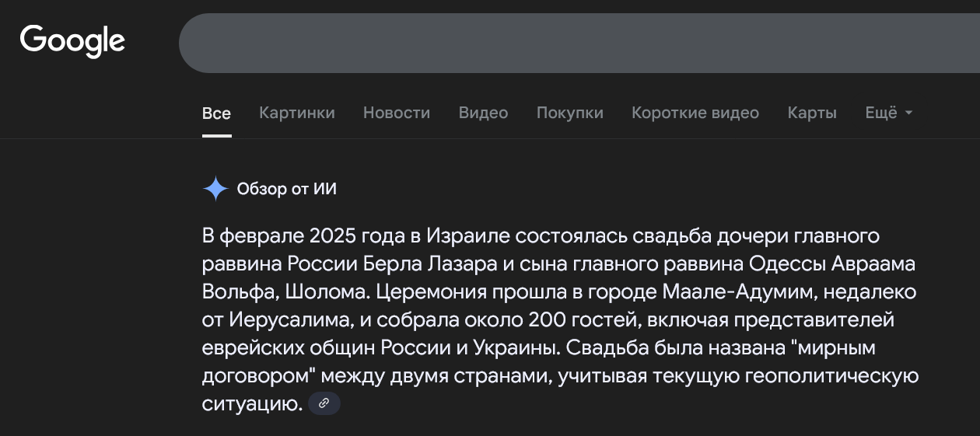This screenshot has height=436, width=980.
Task: Click the blue AI overview sparkle icon
Action: (215, 189)
